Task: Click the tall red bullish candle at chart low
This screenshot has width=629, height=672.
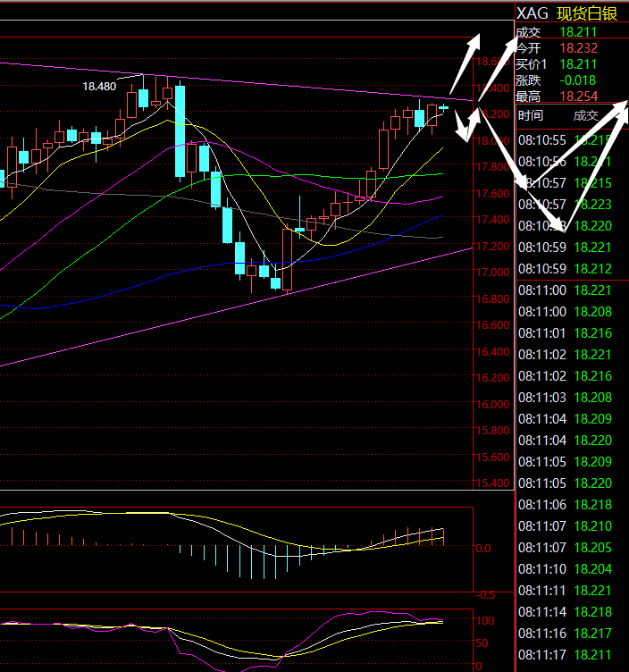Action: (x=287, y=260)
